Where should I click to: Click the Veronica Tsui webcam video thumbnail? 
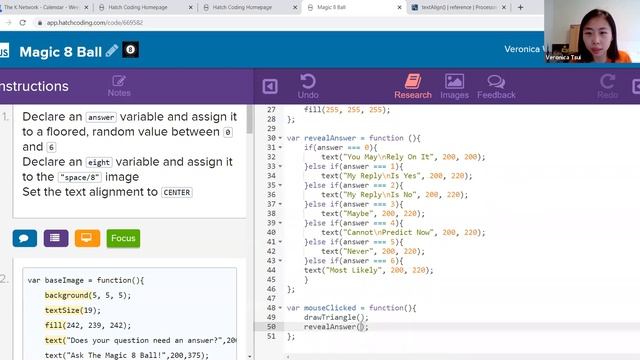pyautogui.click(x=592, y=31)
